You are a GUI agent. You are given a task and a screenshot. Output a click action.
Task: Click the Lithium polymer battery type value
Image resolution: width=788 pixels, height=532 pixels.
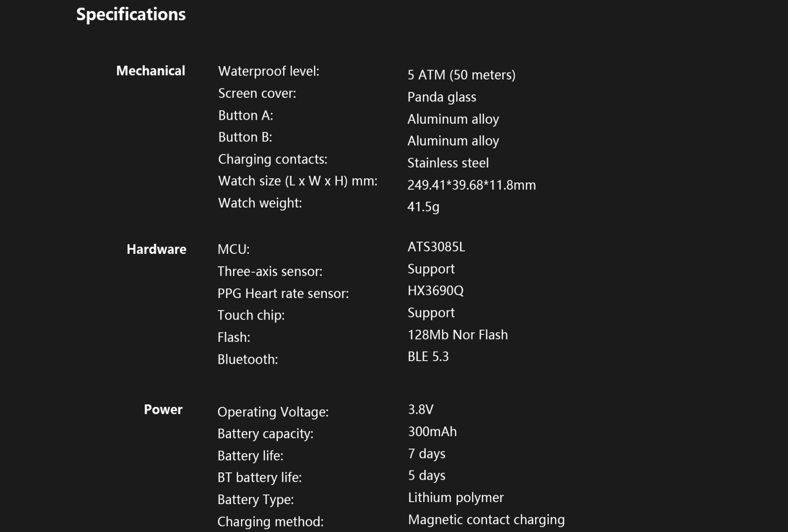pyautogui.click(x=456, y=498)
